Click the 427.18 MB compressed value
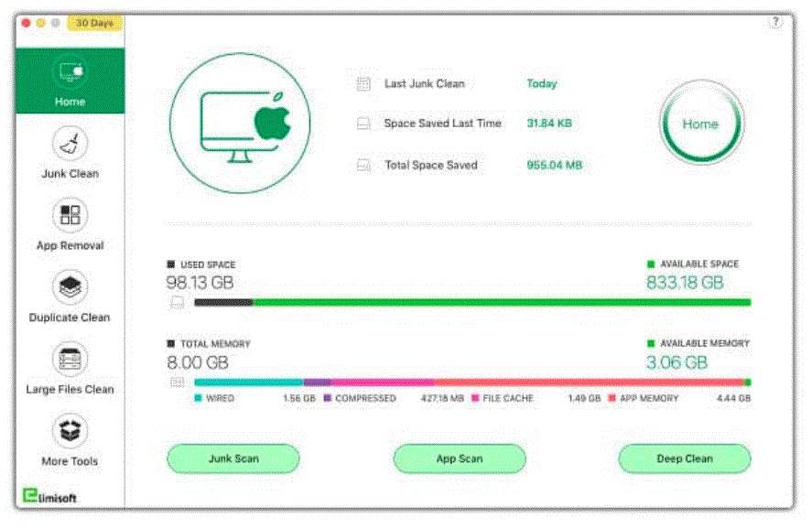Viewport: 812px width, 528px height. tap(442, 398)
